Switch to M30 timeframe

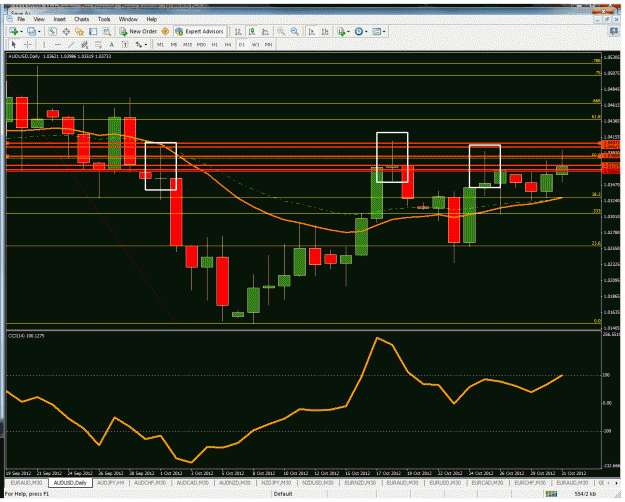click(x=201, y=45)
